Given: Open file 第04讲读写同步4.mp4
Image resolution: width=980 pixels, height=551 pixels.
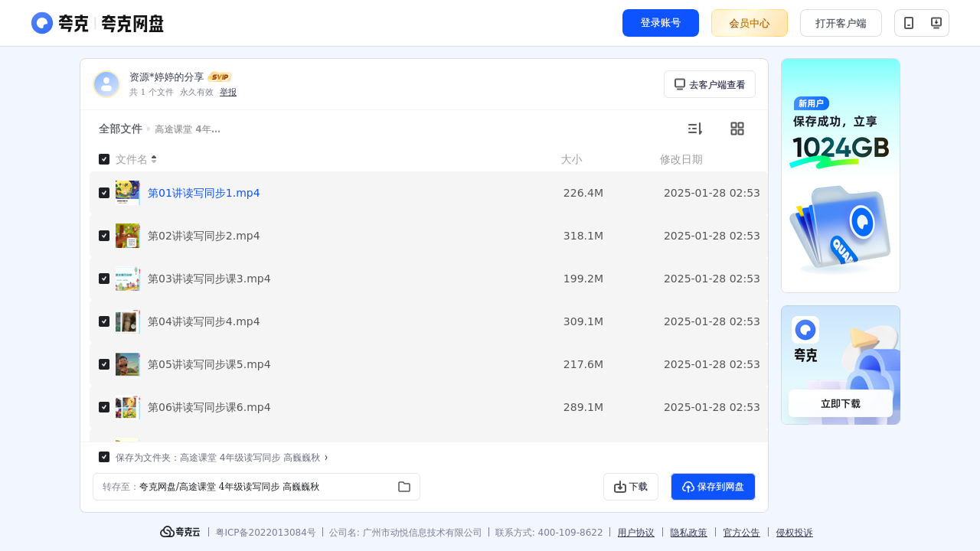Looking at the screenshot, I should [x=204, y=321].
